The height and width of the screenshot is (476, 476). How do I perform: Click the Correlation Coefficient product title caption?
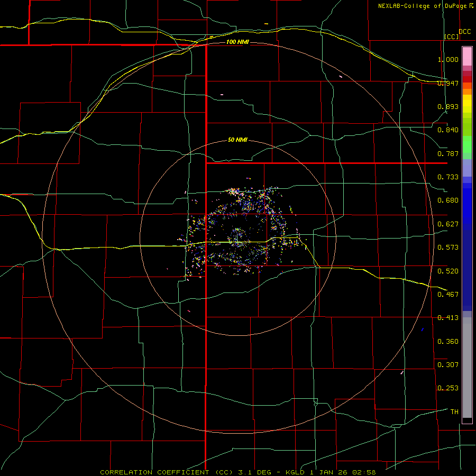coord(238,472)
